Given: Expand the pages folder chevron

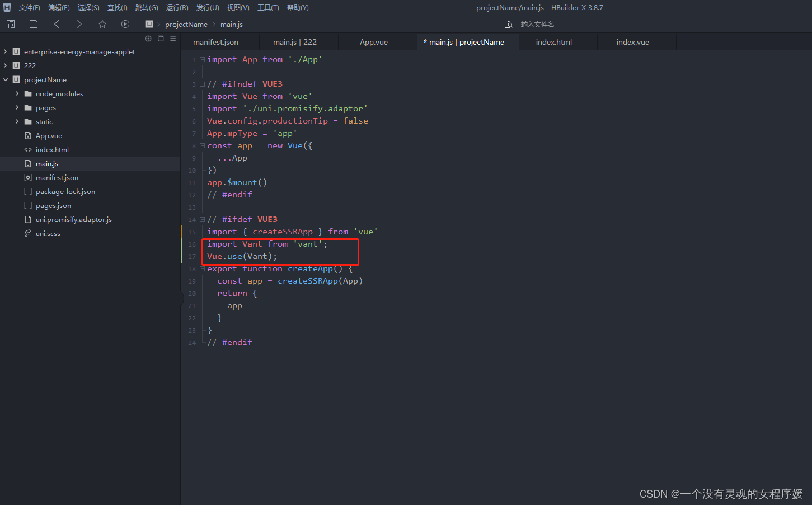Looking at the screenshot, I should click(17, 107).
